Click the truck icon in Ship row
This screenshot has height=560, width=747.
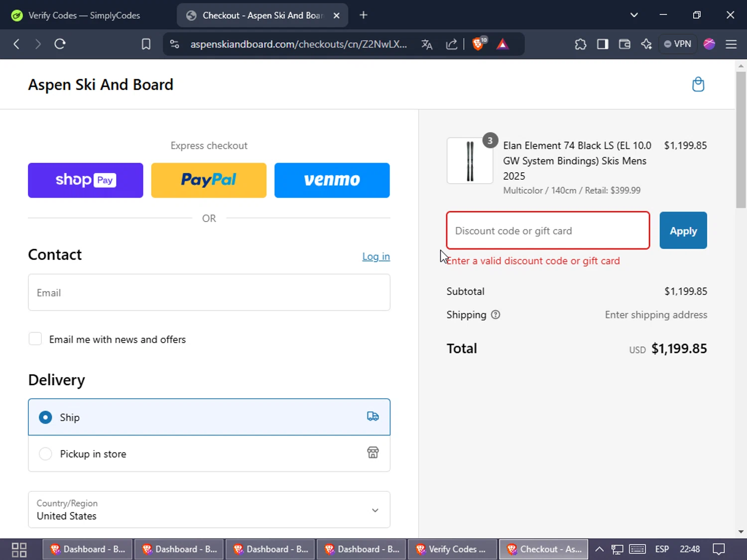[x=373, y=417]
